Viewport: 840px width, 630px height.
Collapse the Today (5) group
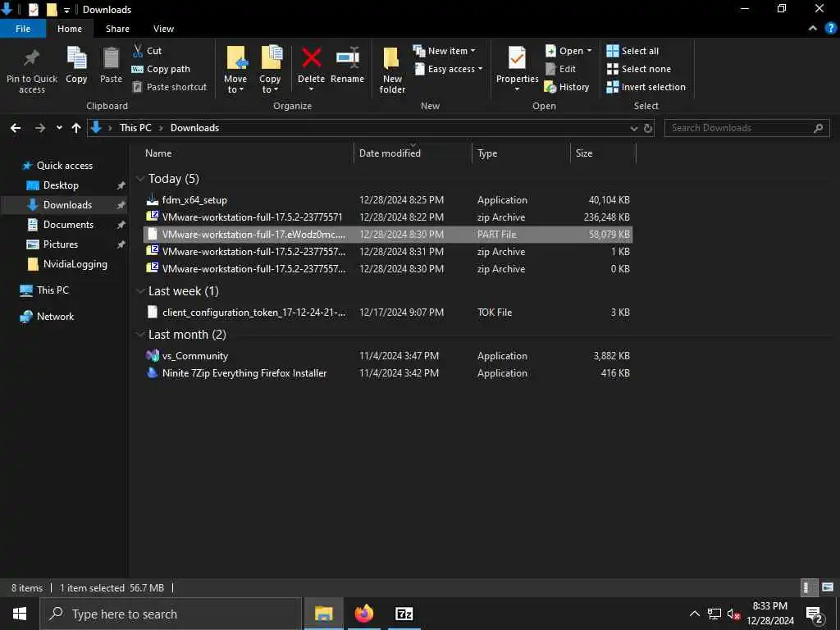(140, 178)
